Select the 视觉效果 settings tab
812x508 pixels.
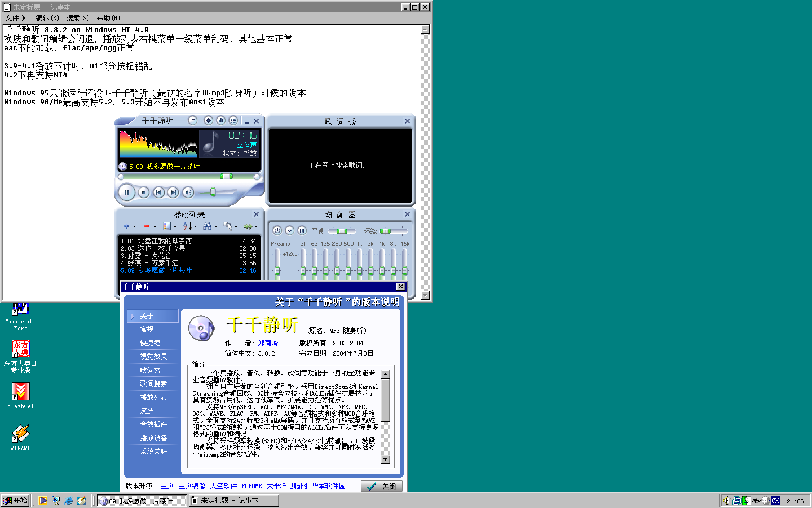pyautogui.click(x=153, y=357)
